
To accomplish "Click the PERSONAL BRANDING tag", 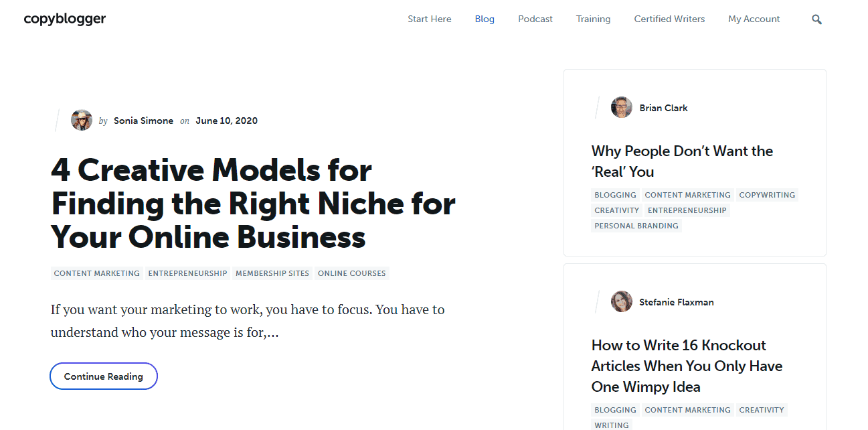I will (x=636, y=225).
